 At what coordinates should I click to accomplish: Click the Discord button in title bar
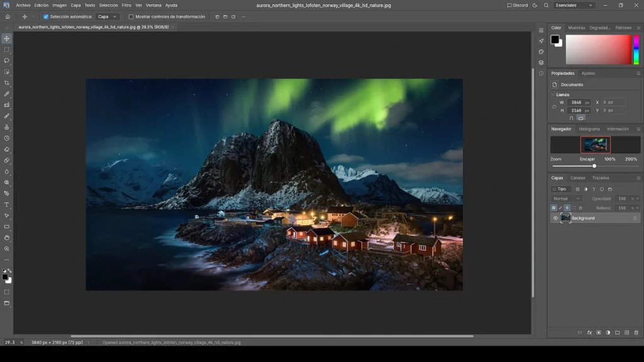click(518, 5)
